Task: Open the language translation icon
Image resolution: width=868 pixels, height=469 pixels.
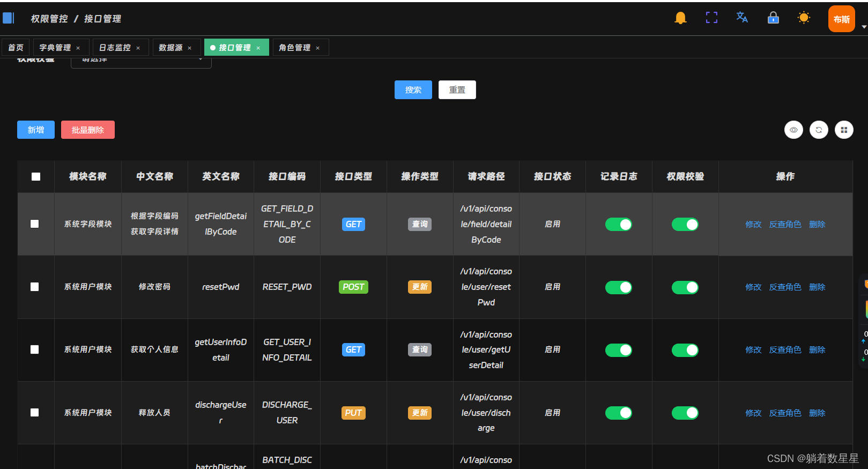Action: point(742,17)
